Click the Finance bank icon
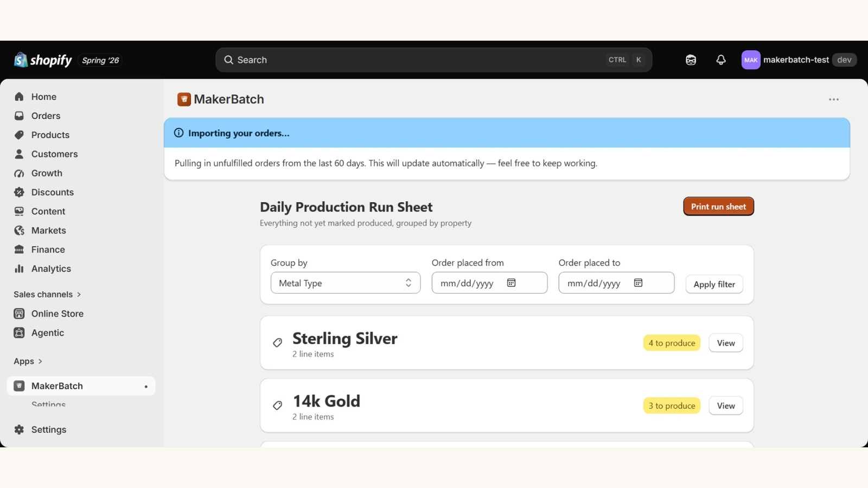This screenshot has height=488, width=868. pyautogui.click(x=19, y=249)
